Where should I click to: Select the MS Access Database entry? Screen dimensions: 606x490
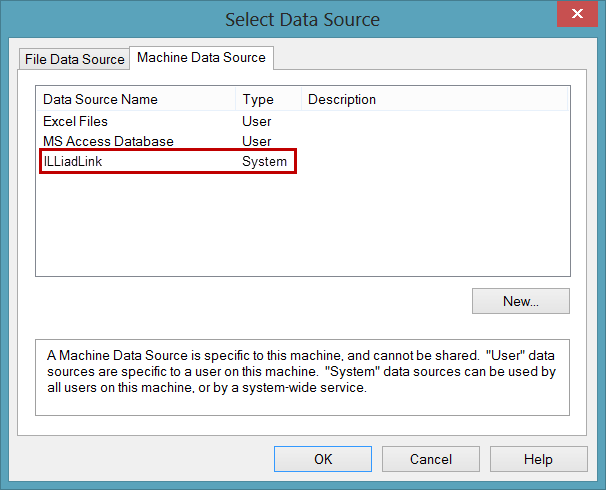click(x=108, y=141)
